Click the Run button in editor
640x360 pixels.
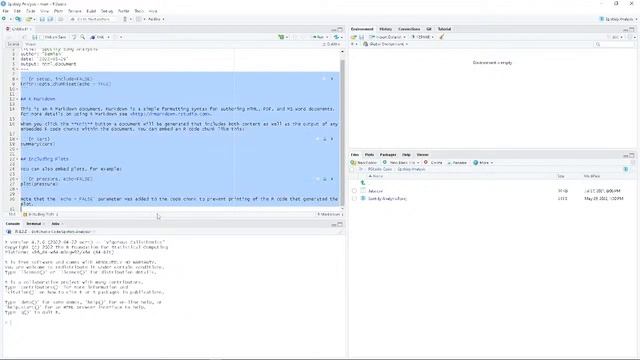coord(318,37)
